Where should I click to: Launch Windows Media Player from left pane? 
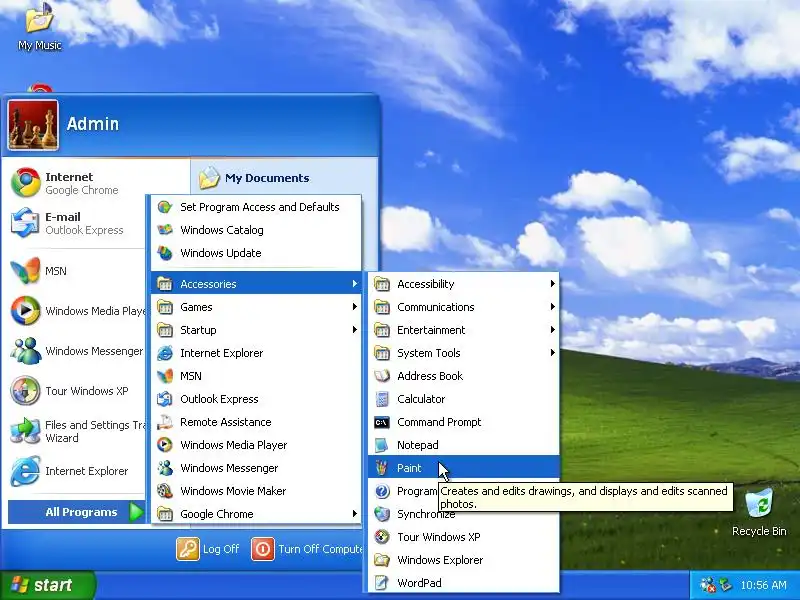click(77, 311)
